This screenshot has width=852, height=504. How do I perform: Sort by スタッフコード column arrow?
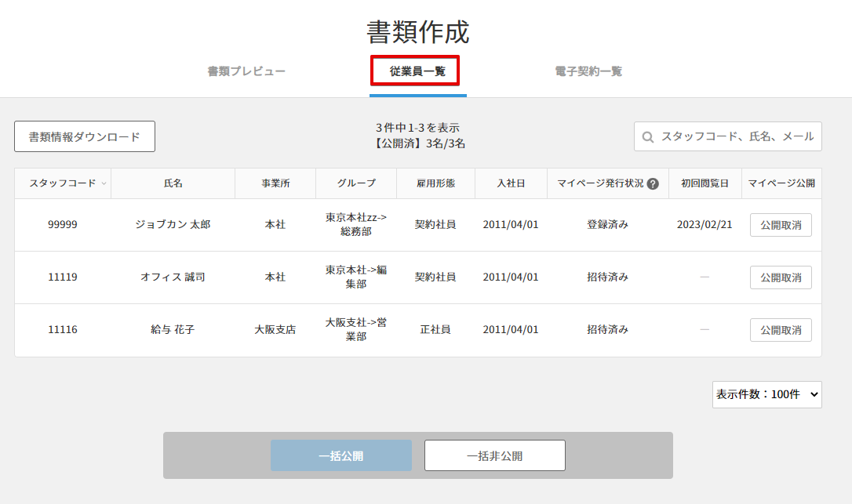click(104, 183)
